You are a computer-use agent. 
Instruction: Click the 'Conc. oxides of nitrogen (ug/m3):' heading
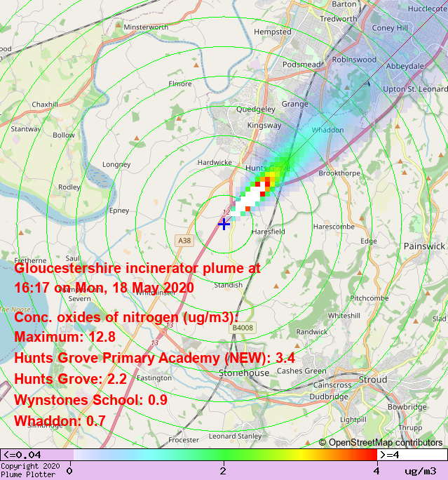point(126,317)
